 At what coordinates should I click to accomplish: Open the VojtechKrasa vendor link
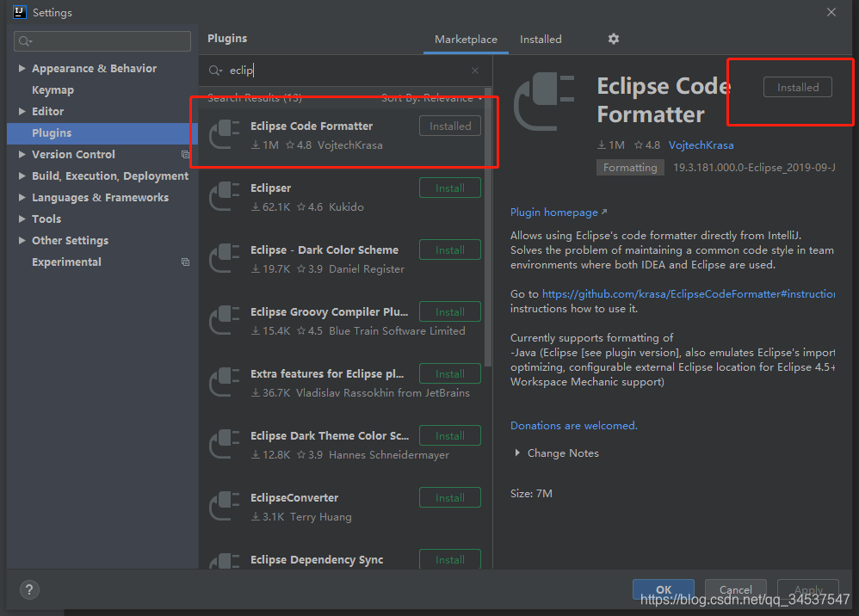(x=701, y=145)
